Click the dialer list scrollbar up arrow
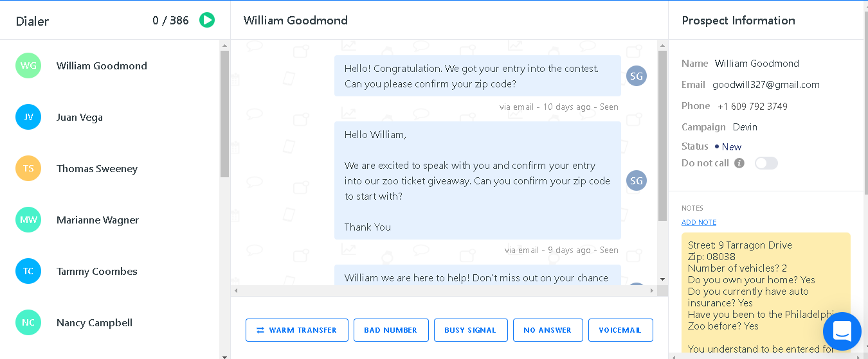Image resolution: width=868 pixels, height=359 pixels. pos(224,45)
